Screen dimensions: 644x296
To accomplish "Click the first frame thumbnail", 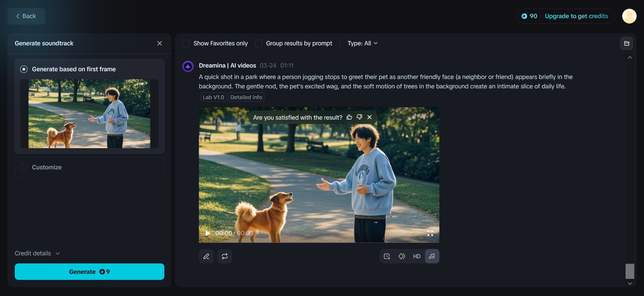I will [89, 114].
